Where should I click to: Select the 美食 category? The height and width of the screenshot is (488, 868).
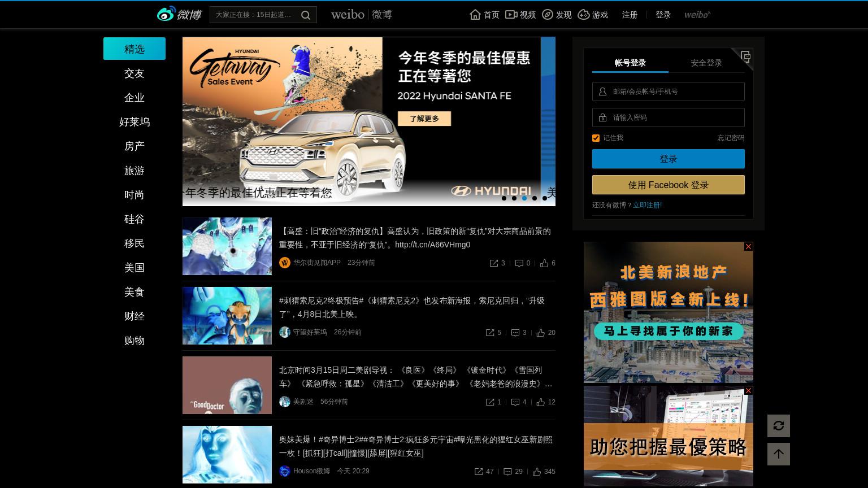[x=134, y=292]
